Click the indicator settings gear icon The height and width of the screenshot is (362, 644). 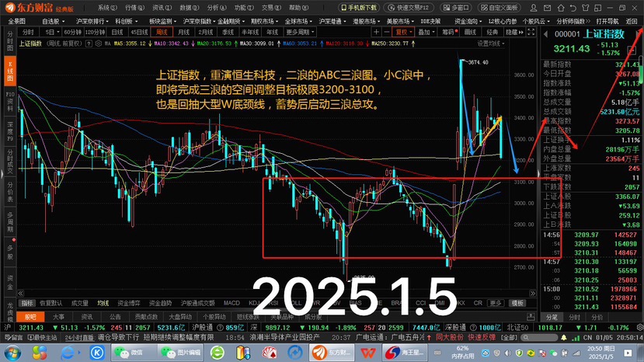point(99,44)
